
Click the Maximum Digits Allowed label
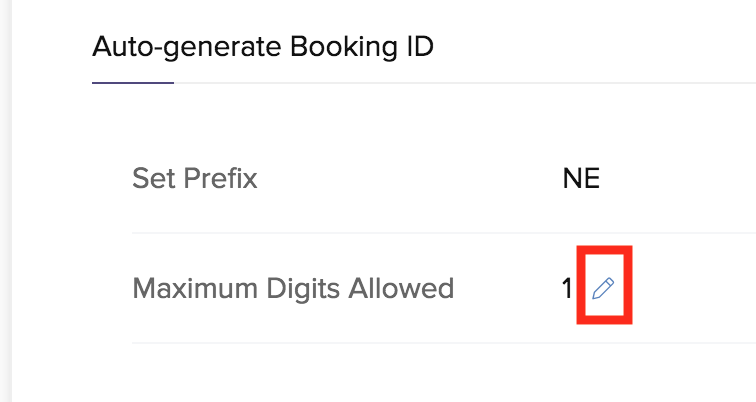[293, 288]
